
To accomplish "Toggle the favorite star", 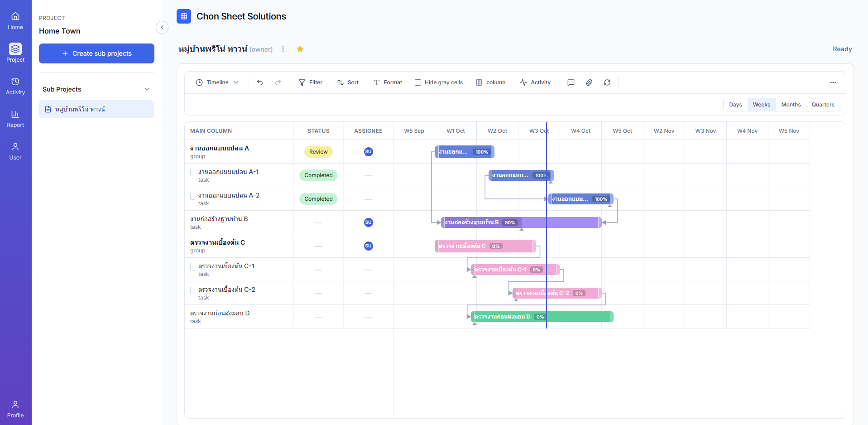I will (x=300, y=49).
